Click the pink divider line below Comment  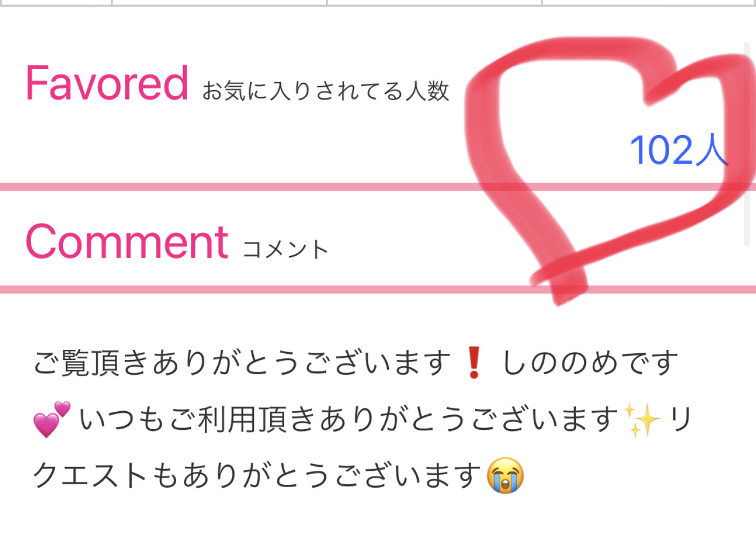pos(378,290)
